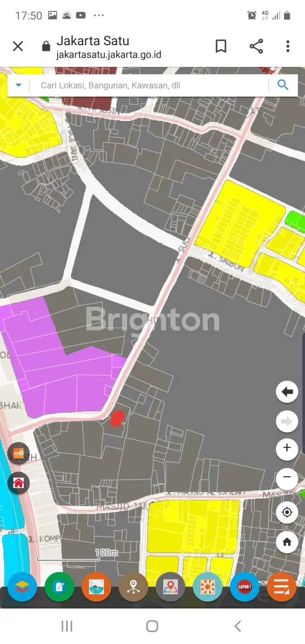Expand the search type dropdown arrow
305x644 pixels.
coord(19,85)
